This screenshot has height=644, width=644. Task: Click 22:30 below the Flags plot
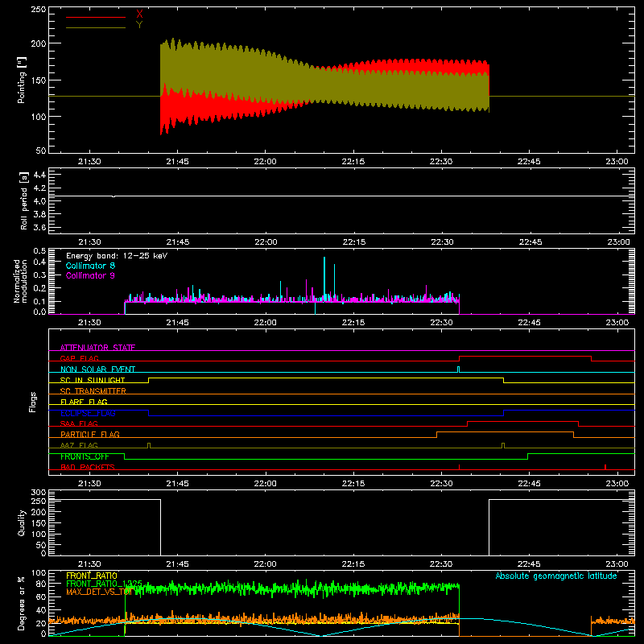441,484
